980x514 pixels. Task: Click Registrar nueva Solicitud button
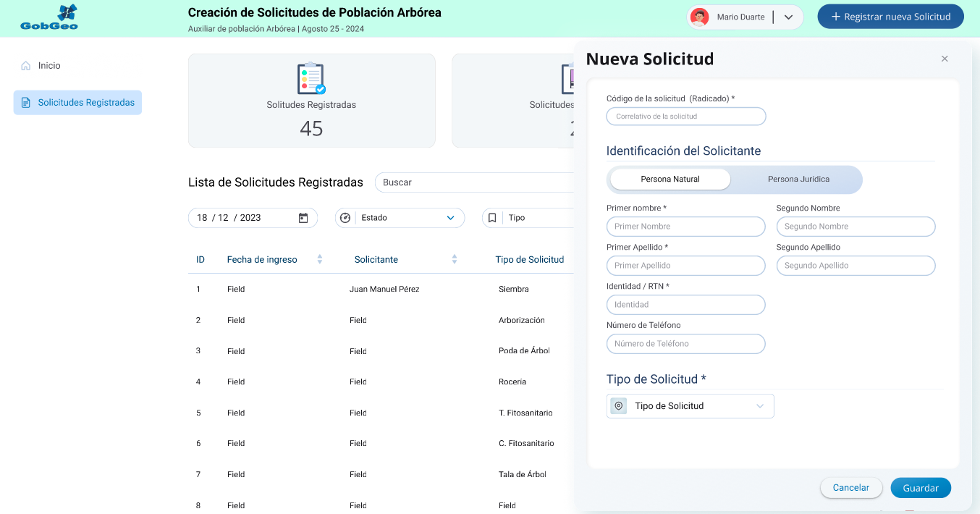coord(890,17)
